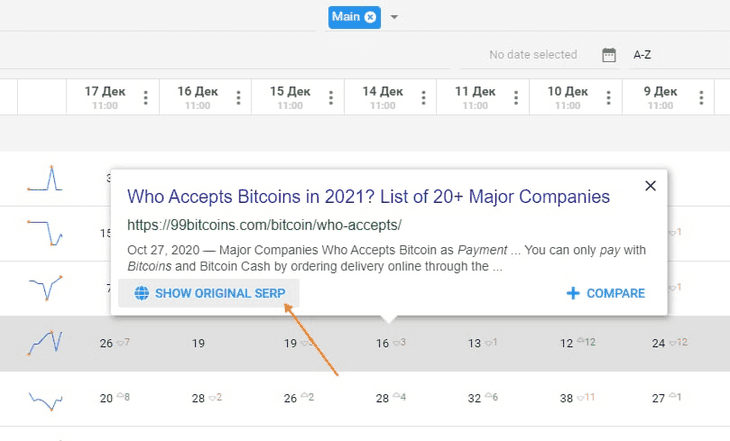Click the Compare button in popup

click(605, 293)
